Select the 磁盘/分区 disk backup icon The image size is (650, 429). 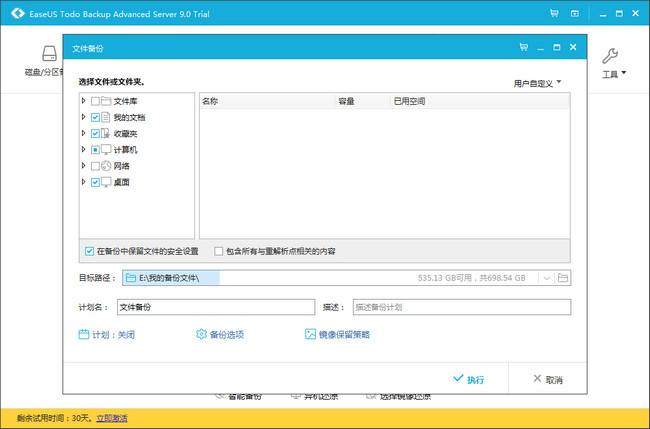(49, 53)
